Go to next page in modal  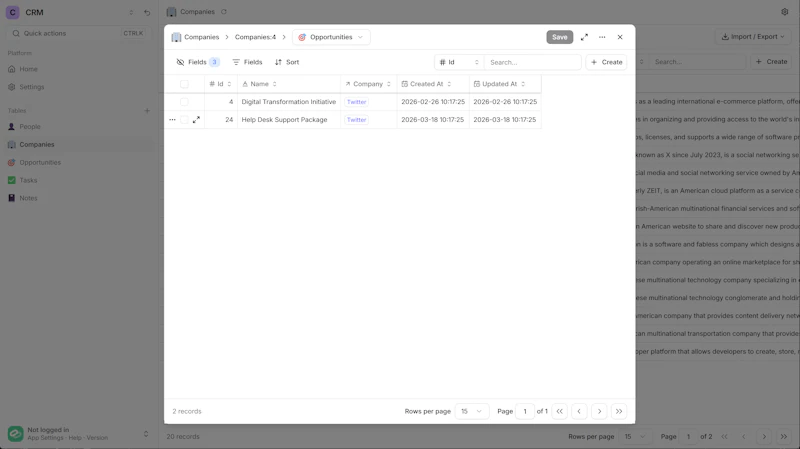pos(599,411)
